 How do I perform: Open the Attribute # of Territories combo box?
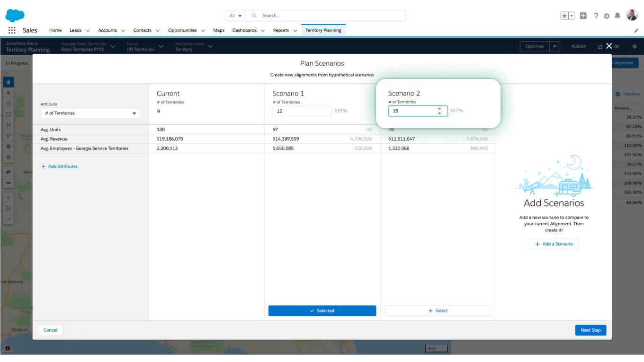[x=90, y=113]
